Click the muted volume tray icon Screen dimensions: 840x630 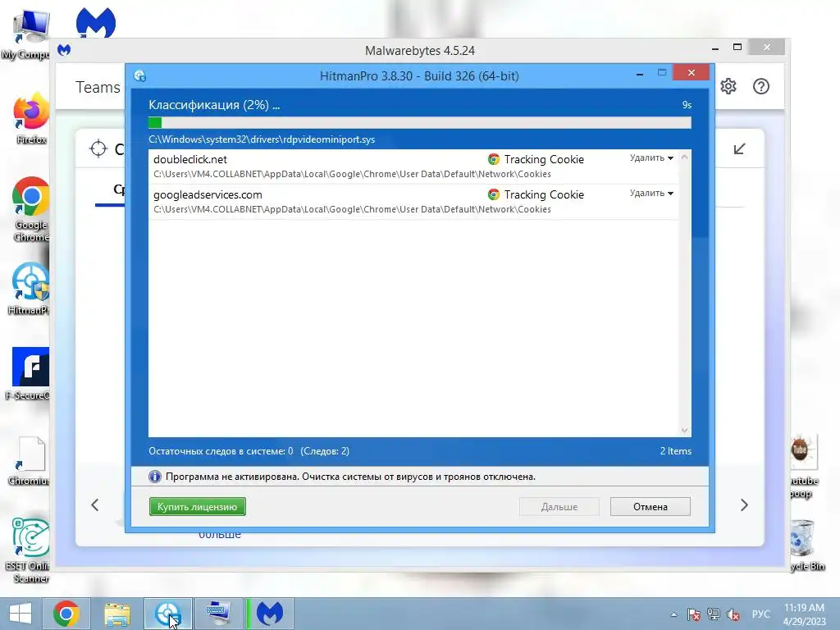coord(733,614)
